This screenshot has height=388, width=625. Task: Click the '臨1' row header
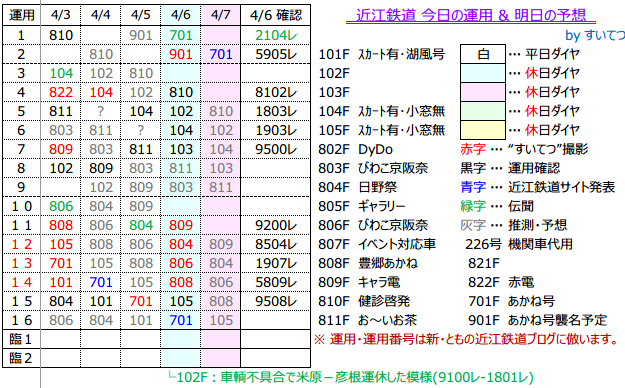click(22, 339)
